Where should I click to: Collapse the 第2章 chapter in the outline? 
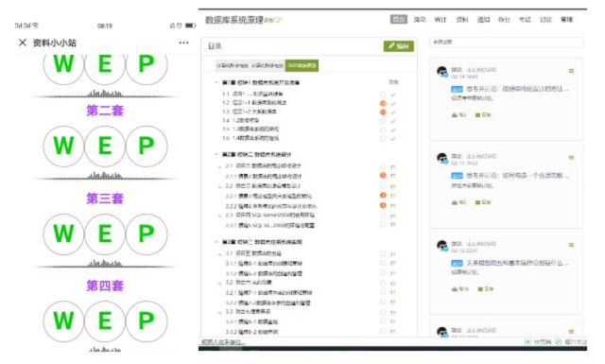click(x=216, y=154)
